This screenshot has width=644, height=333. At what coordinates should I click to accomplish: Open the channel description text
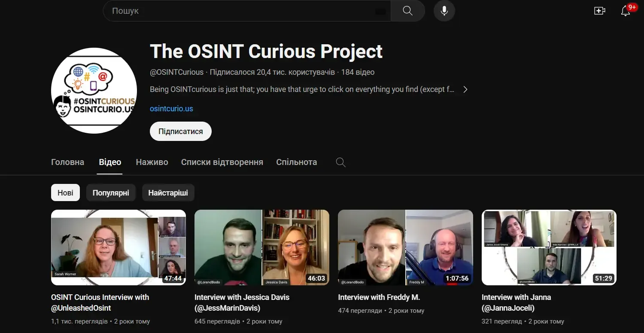pyautogui.click(x=302, y=89)
